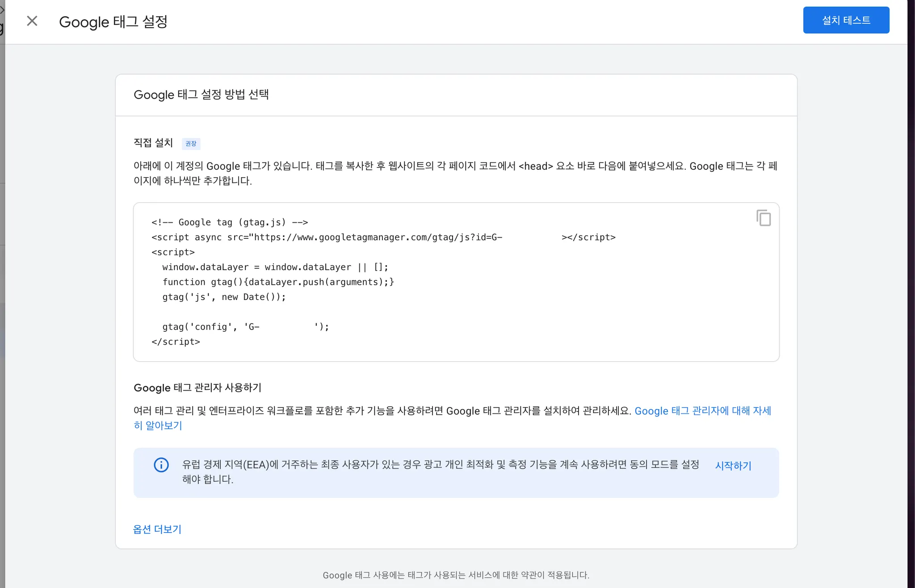Expand 옵션 더보기
The width and height of the screenshot is (915, 588).
coord(157,529)
